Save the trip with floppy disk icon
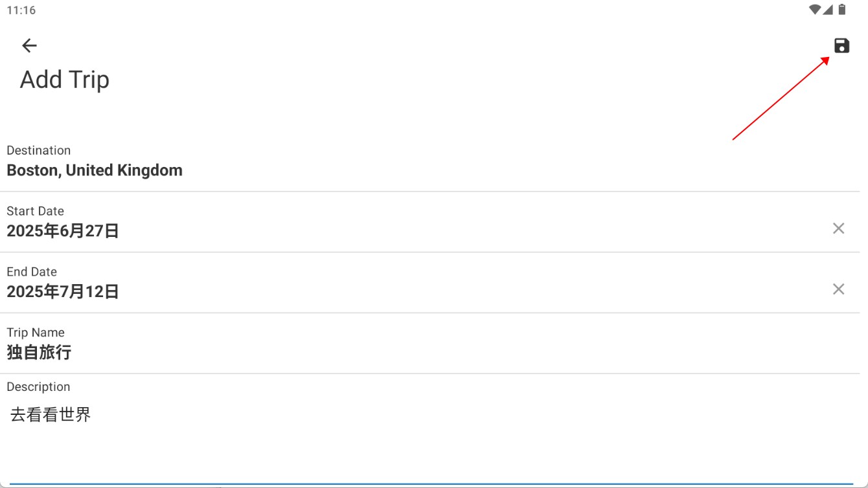Image resolution: width=868 pixels, height=488 pixels. click(x=841, y=45)
